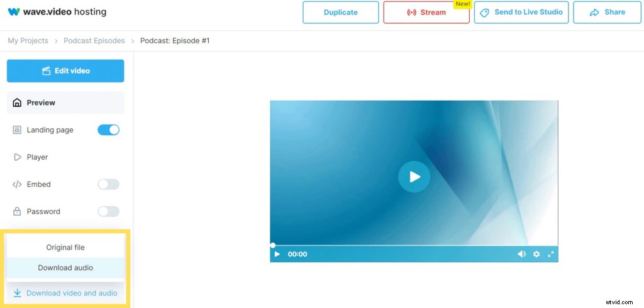Click the Preview home icon
The image size is (644, 308).
pos(17,102)
